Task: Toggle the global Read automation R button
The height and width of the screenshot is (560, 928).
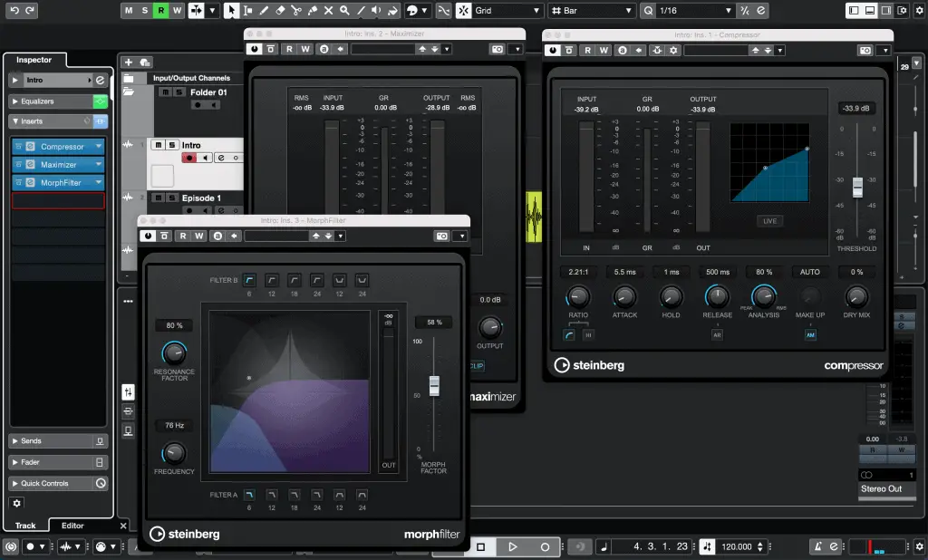Action: [x=161, y=10]
